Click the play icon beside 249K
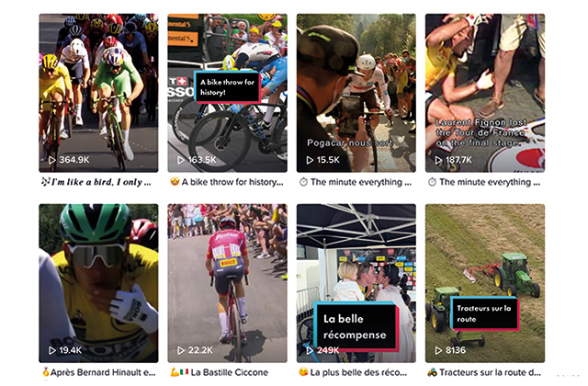 (310, 350)
